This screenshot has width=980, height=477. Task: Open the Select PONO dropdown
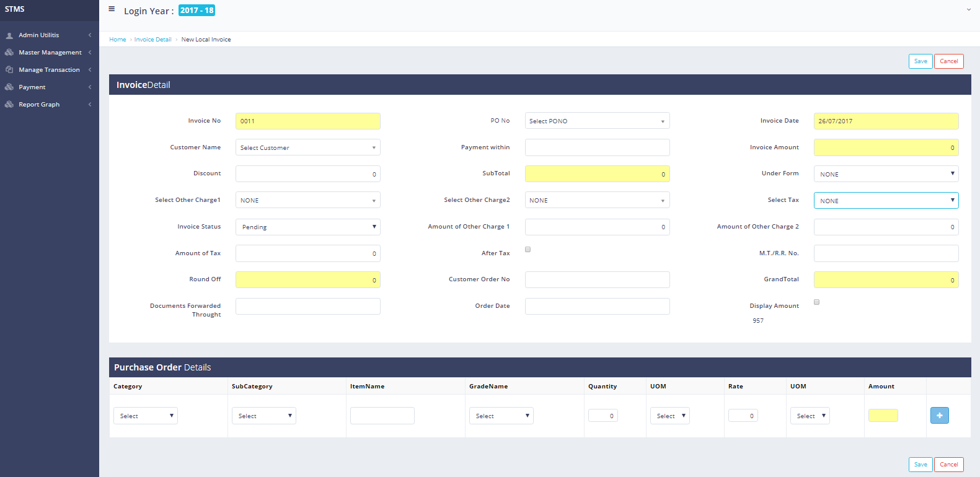597,121
